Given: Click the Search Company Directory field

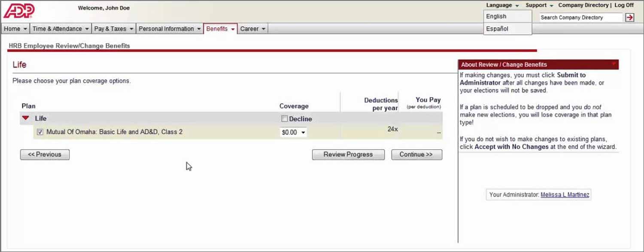Looking at the screenshot, I should [580, 18].
